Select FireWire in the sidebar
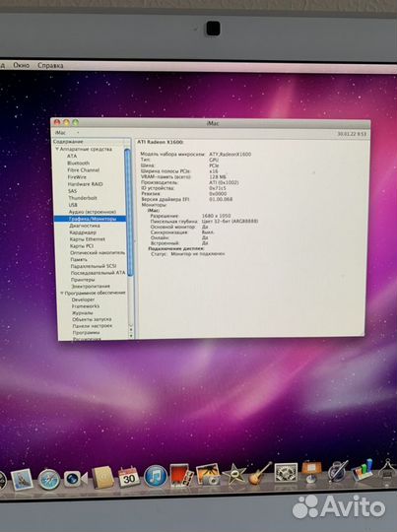397x532 pixels. (x=77, y=177)
